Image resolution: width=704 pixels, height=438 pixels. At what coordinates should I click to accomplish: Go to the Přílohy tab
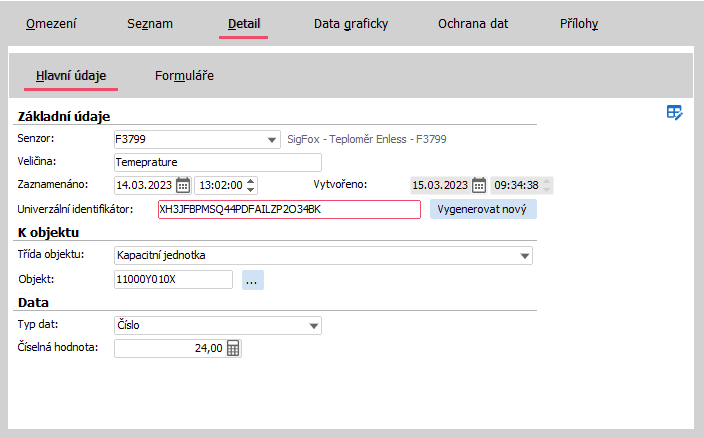tap(579, 23)
